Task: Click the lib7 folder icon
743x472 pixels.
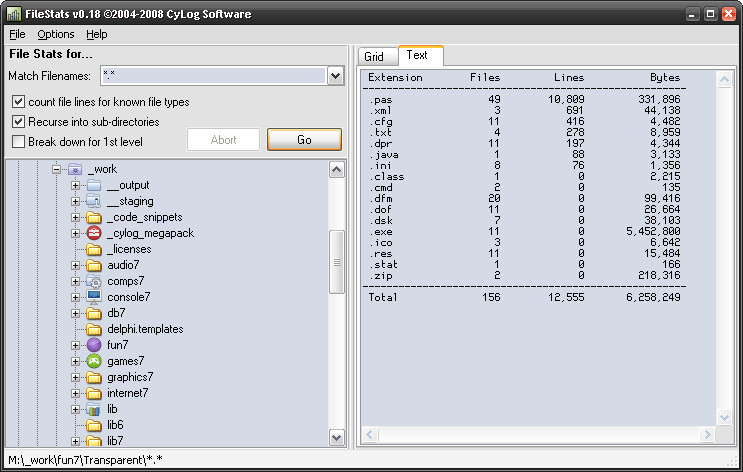Action: (94, 441)
